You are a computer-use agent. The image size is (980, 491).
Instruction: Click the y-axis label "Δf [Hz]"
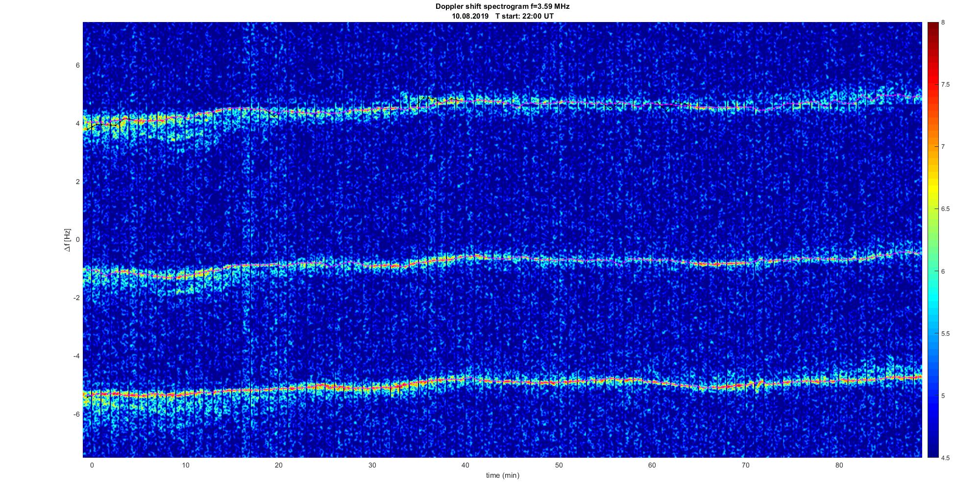[x=67, y=240]
